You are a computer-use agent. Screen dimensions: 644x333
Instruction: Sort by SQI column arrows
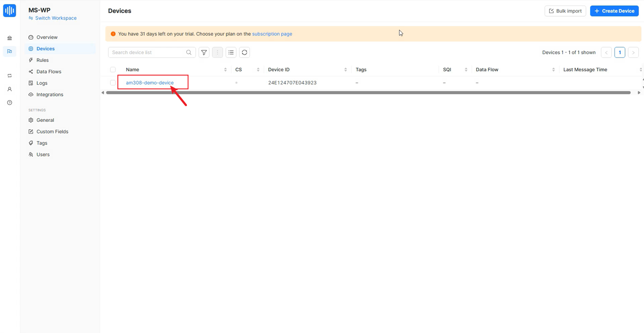466,70
